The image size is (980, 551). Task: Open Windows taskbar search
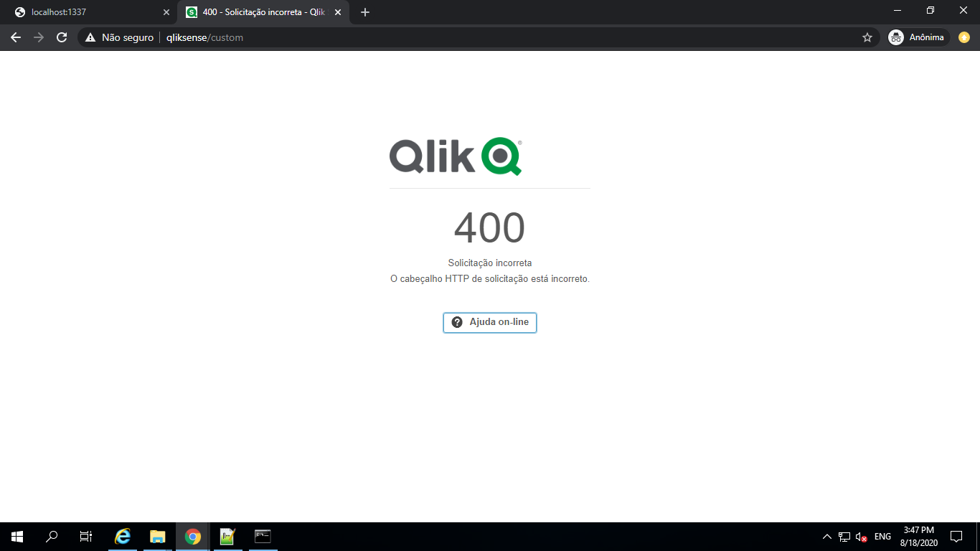click(x=52, y=537)
